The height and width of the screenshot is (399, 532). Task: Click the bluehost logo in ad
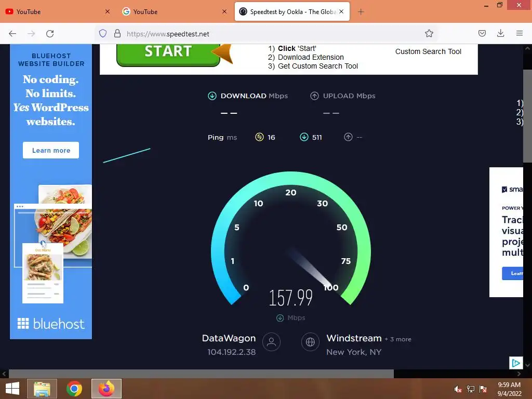coord(51,324)
